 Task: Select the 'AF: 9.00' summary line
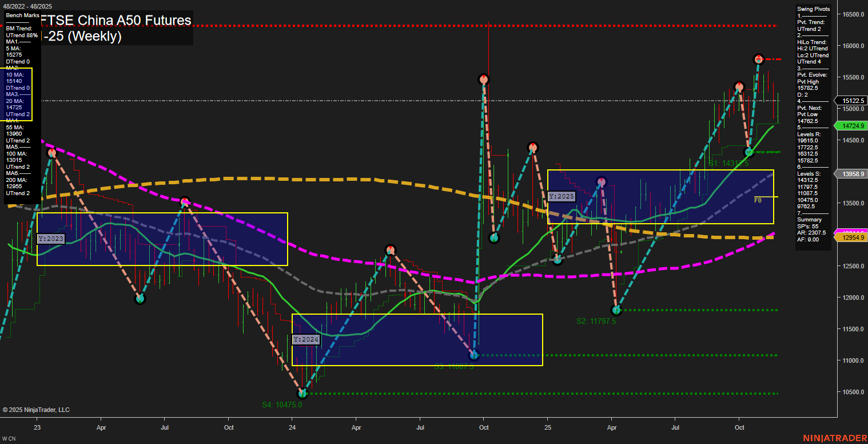pyautogui.click(x=807, y=240)
